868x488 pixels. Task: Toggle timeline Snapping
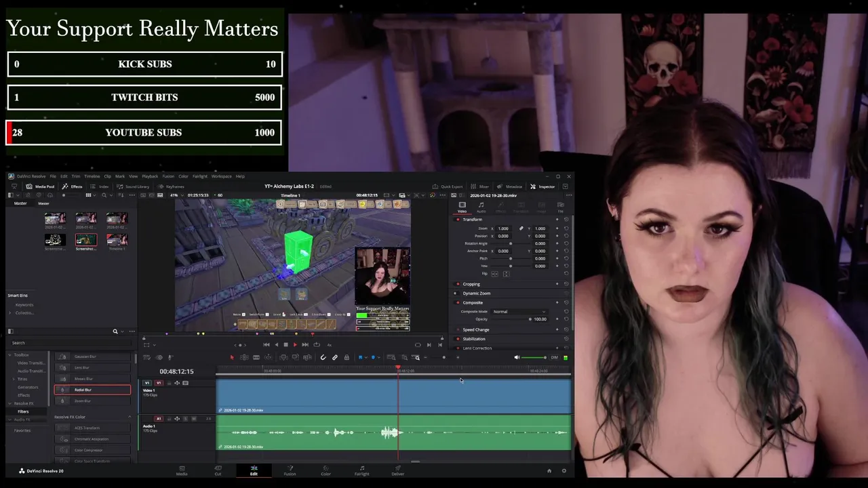pyautogui.click(x=323, y=357)
